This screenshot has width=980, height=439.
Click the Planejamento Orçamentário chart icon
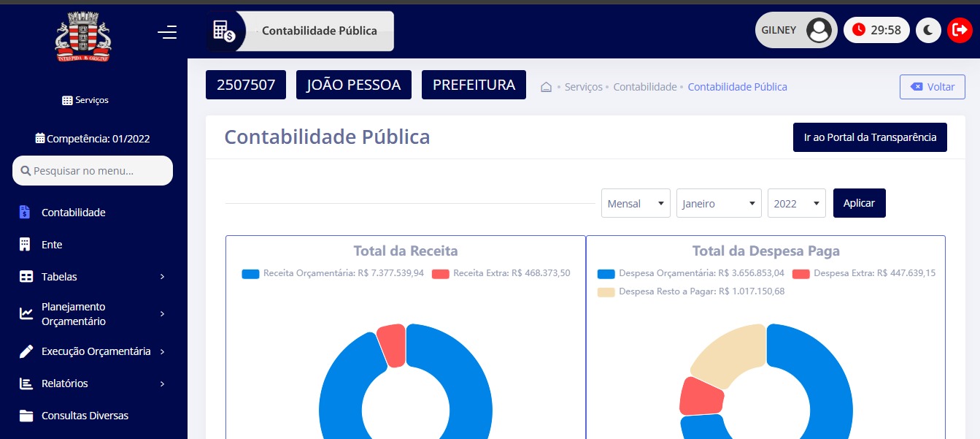[x=26, y=314]
